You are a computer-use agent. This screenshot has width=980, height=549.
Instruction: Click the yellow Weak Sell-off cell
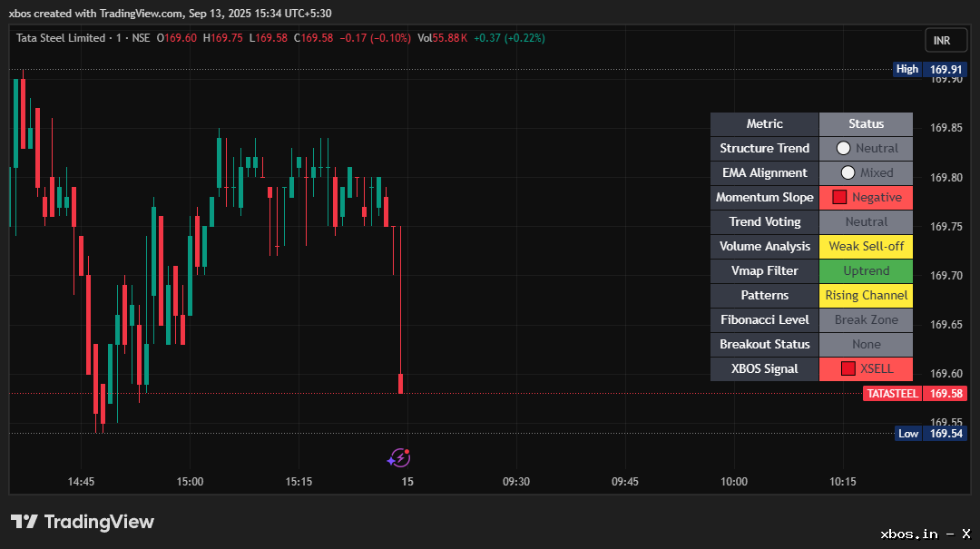866,246
